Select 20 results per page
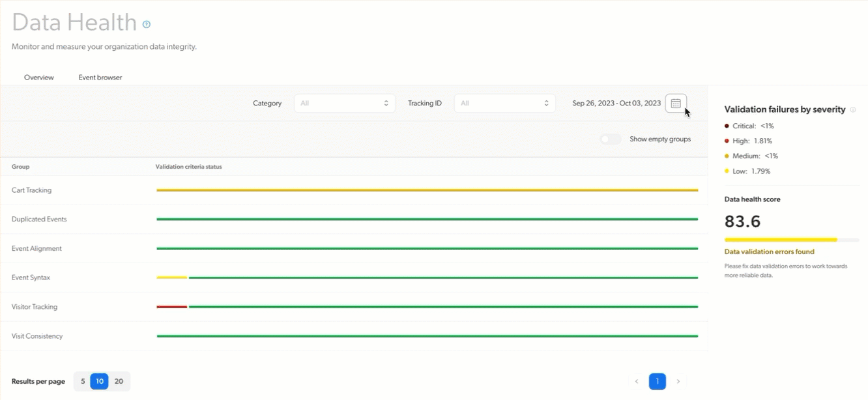This screenshot has width=868, height=400. point(119,381)
